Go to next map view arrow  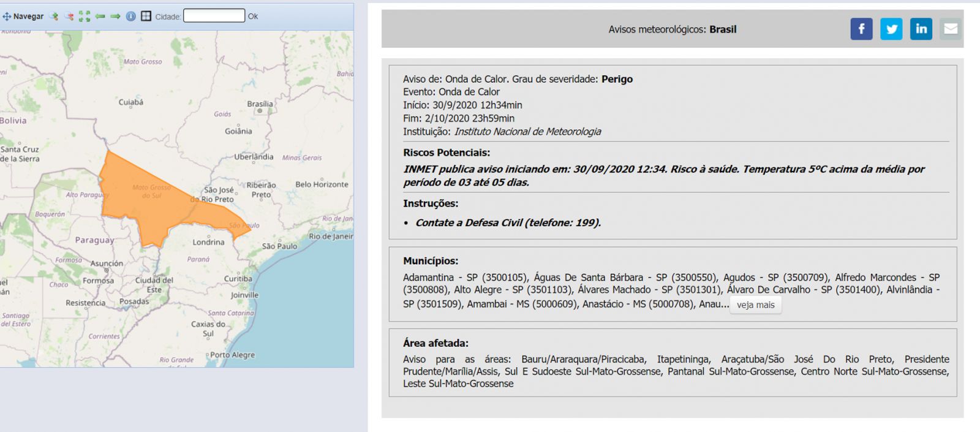(x=115, y=17)
